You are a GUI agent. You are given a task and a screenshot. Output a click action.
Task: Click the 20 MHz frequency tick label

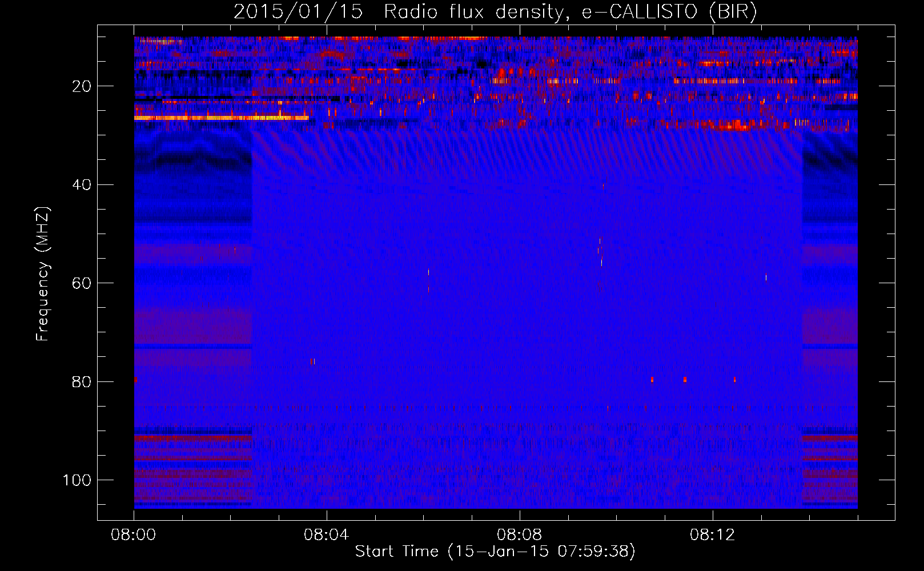pos(82,86)
